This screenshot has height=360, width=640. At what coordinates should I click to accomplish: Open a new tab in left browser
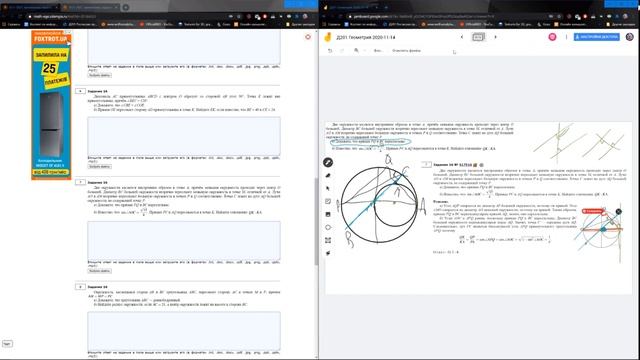coord(126,7)
